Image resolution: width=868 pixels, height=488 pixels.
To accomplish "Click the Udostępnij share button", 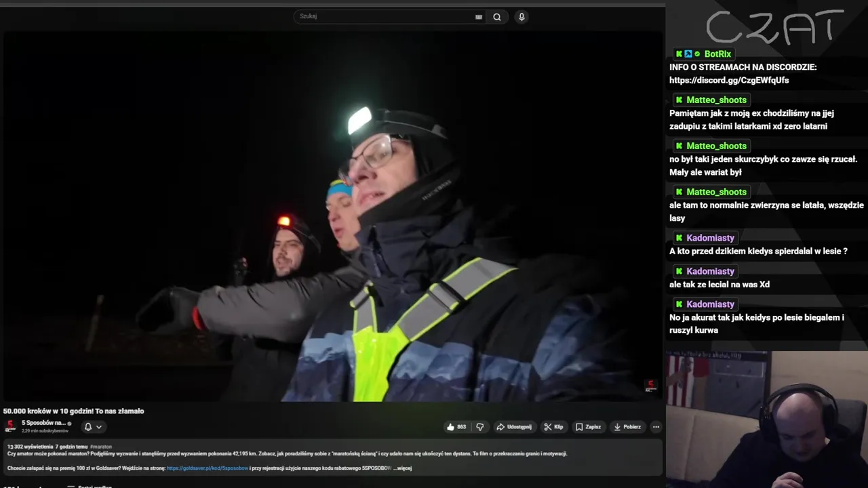I will (x=514, y=427).
